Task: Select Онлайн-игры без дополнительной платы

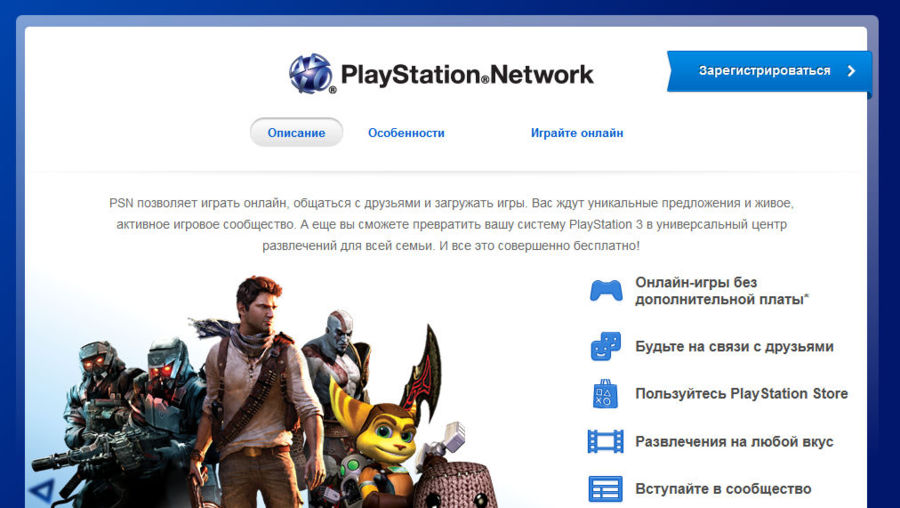Action: (722, 291)
